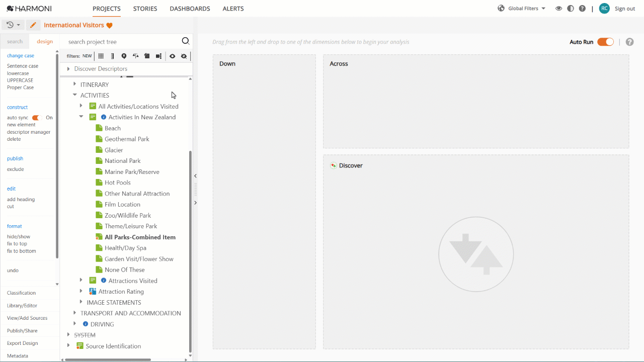Select the grid filter icon
The height and width of the screenshot is (362, 644).
[101, 56]
